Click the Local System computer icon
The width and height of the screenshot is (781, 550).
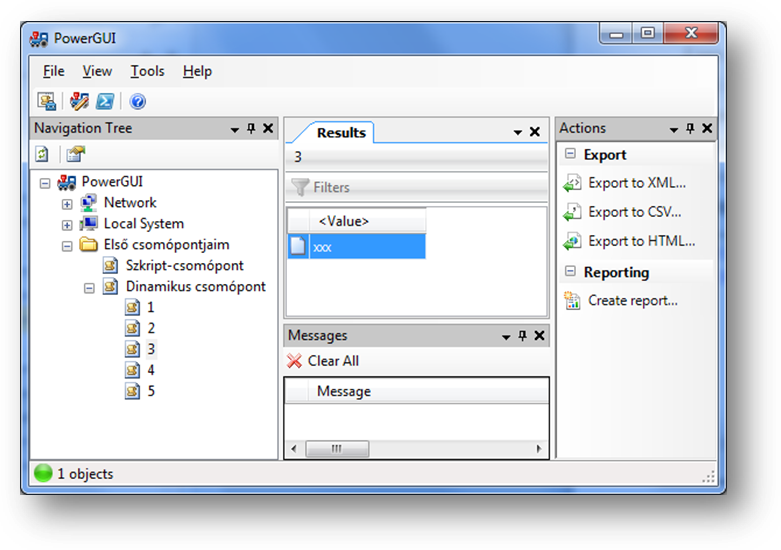pos(89,224)
